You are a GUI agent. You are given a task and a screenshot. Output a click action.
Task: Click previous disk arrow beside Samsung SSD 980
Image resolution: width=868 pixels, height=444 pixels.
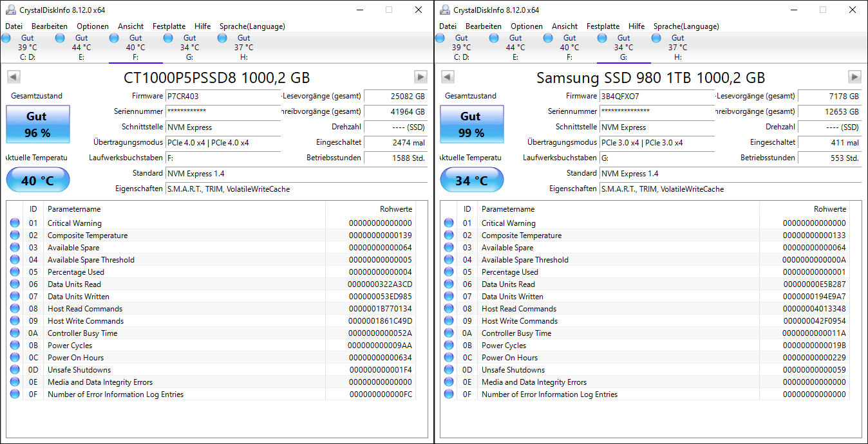(448, 77)
